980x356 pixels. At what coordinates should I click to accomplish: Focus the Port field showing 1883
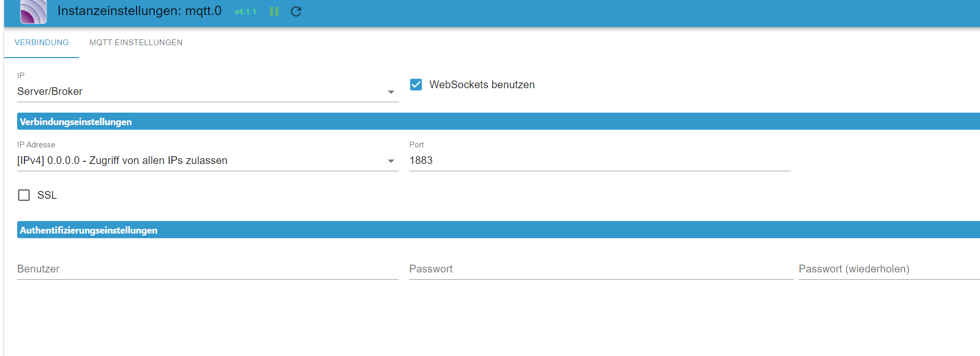[600, 161]
